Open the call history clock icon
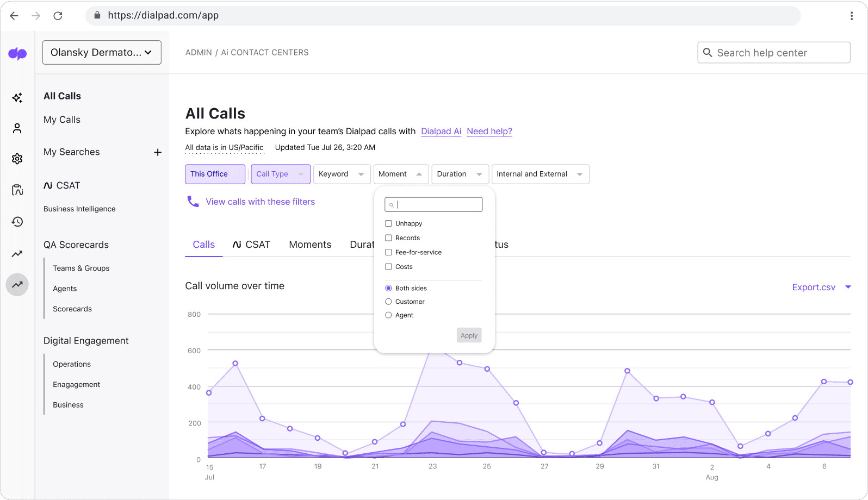Image resolution: width=868 pixels, height=500 pixels. 17,222
